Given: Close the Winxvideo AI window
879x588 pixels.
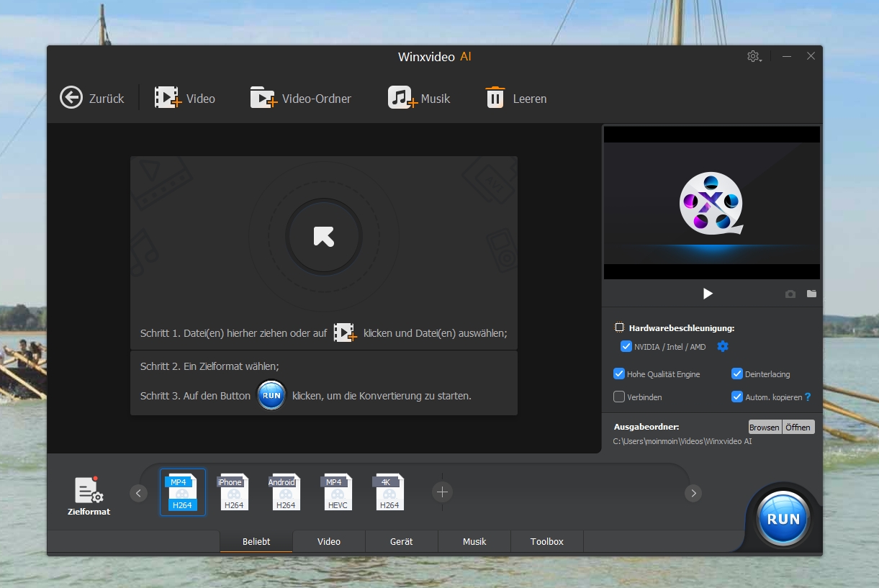Looking at the screenshot, I should tap(811, 56).
